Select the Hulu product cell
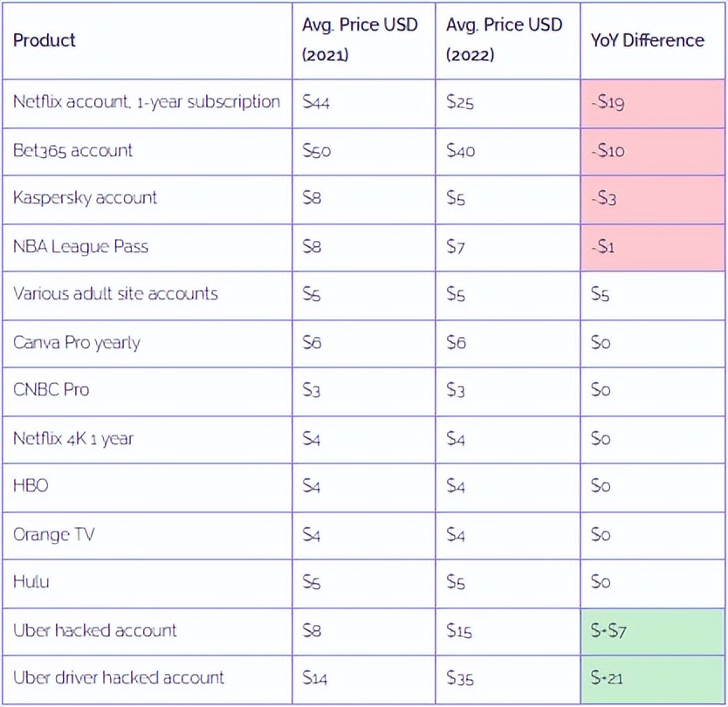 pyautogui.click(x=31, y=582)
